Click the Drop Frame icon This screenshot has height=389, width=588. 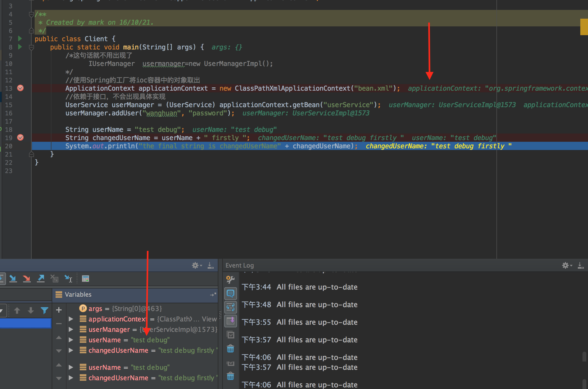coord(54,279)
